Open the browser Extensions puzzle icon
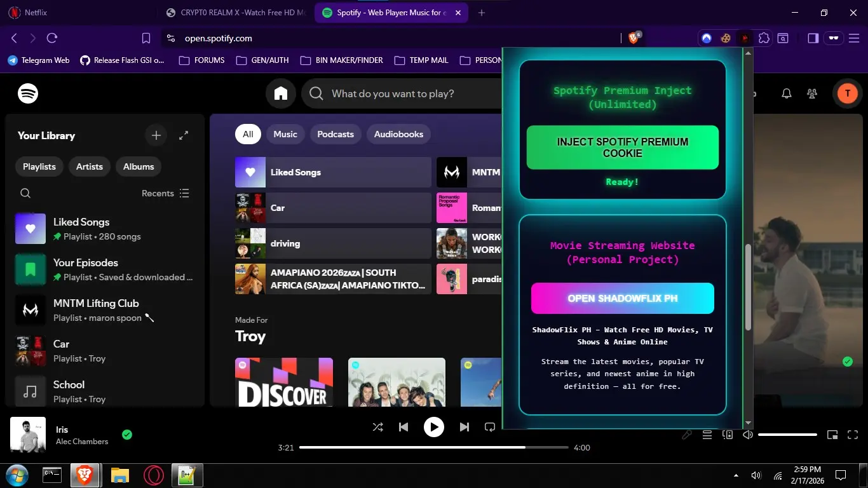Viewport: 868px width, 488px height. [x=764, y=38]
